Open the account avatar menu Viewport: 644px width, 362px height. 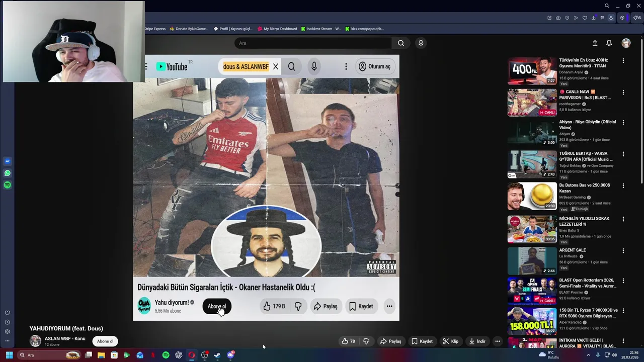pyautogui.click(x=626, y=43)
